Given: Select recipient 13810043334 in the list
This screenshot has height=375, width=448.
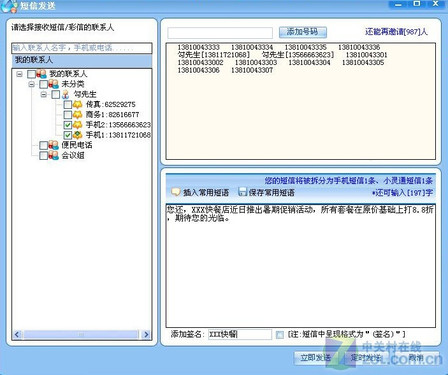Looking at the screenshot, I should click(x=252, y=47).
